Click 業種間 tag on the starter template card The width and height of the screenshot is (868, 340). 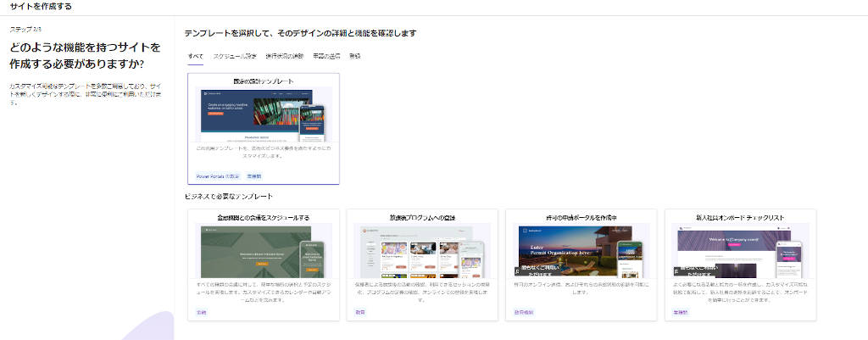[x=254, y=176]
